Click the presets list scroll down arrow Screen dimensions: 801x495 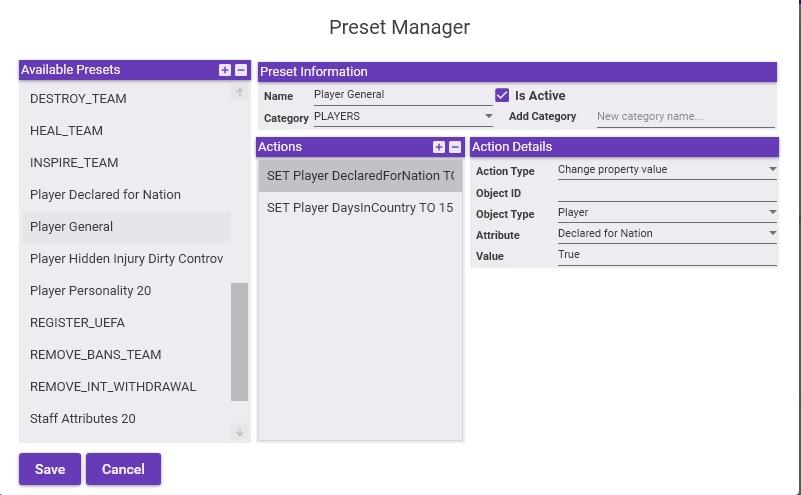[x=239, y=432]
